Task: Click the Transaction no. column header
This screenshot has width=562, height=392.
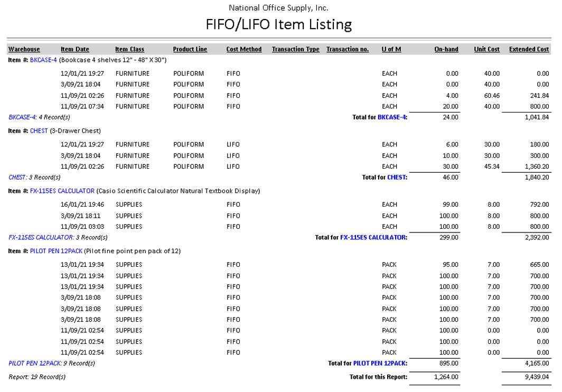Action: pyautogui.click(x=348, y=50)
